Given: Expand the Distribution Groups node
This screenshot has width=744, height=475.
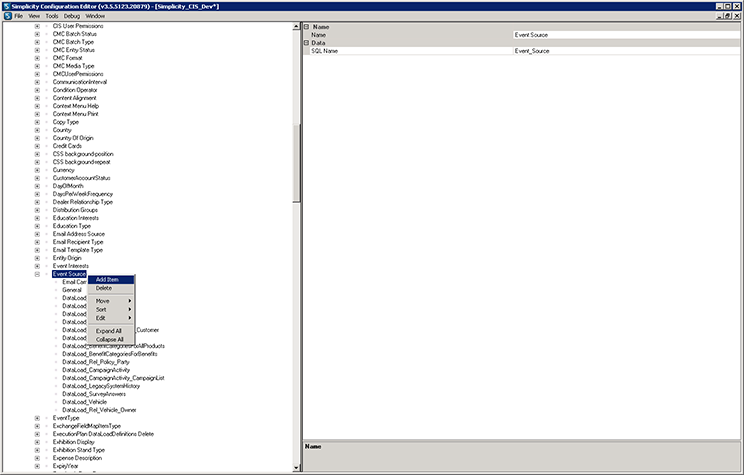Looking at the screenshot, I should 37,210.
